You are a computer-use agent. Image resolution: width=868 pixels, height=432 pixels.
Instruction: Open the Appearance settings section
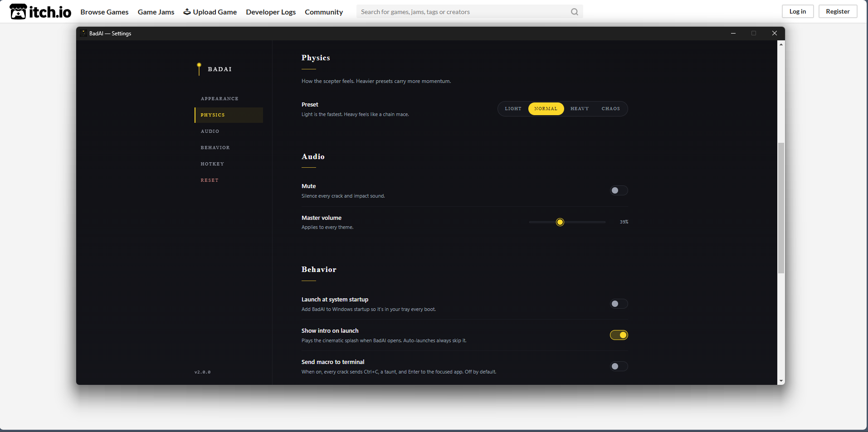click(x=229, y=99)
